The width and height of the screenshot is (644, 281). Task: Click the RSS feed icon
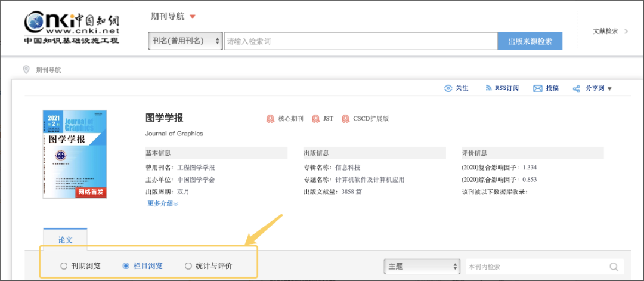pos(489,88)
